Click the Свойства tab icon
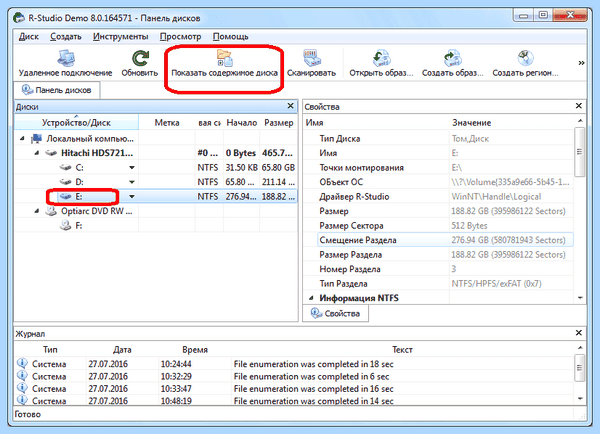 [316, 313]
